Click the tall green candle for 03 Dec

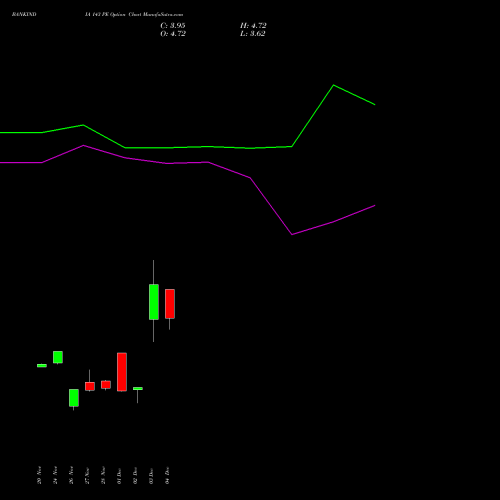coord(154,302)
